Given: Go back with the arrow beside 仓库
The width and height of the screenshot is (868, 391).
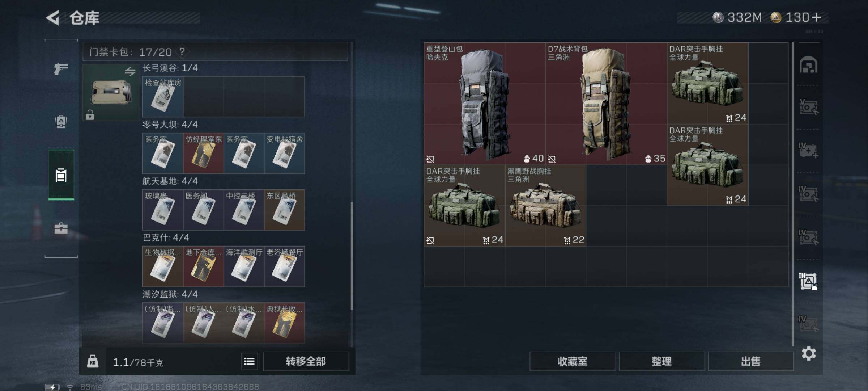Looking at the screenshot, I should (x=53, y=18).
